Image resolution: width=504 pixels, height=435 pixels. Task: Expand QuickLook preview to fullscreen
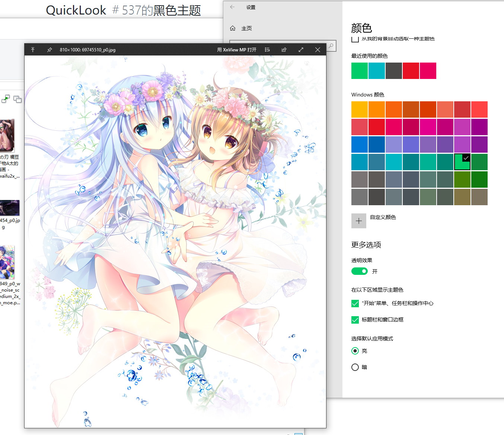(x=301, y=50)
